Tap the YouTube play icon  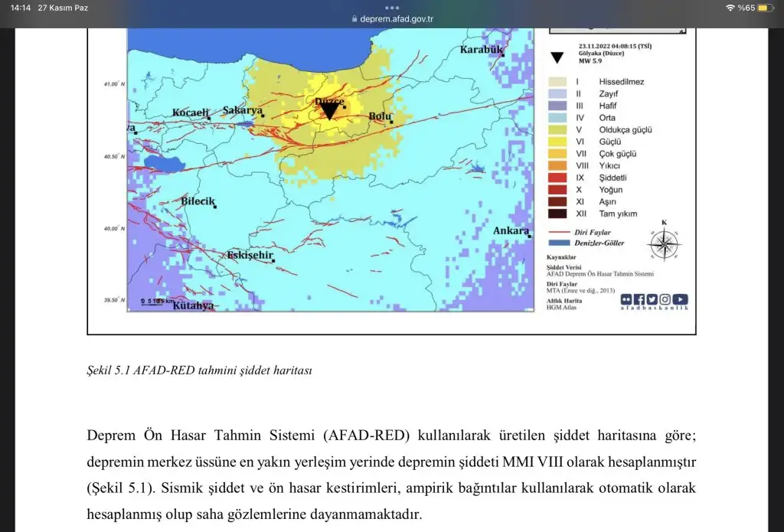point(680,299)
